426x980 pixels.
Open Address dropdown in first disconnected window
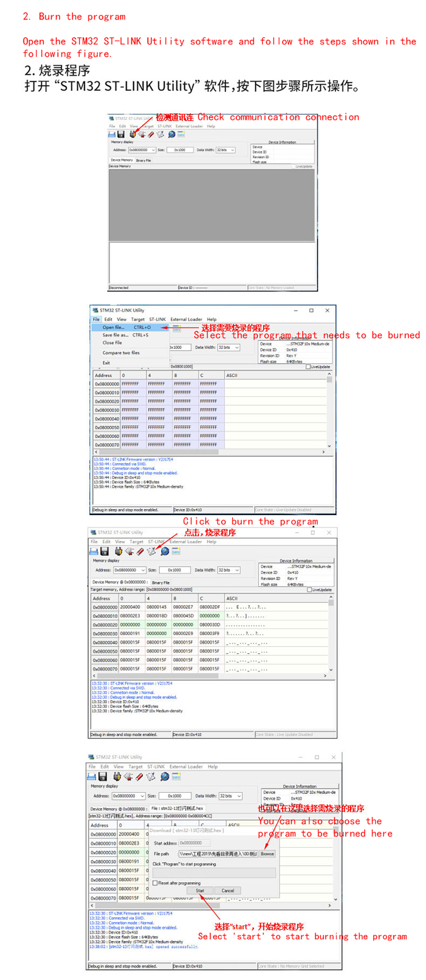pyautogui.click(x=153, y=150)
